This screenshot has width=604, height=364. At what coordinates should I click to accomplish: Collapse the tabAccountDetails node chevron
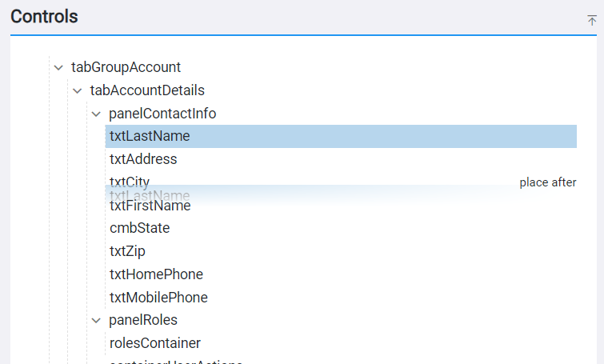tap(78, 90)
